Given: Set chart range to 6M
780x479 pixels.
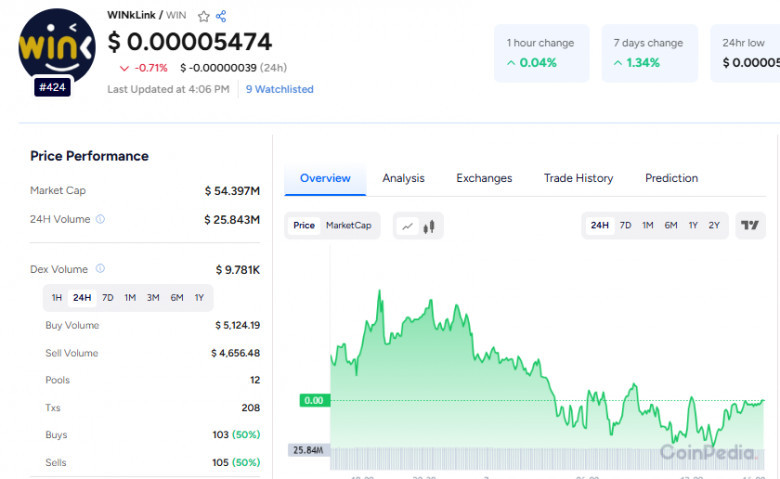Looking at the screenshot, I should (671, 225).
